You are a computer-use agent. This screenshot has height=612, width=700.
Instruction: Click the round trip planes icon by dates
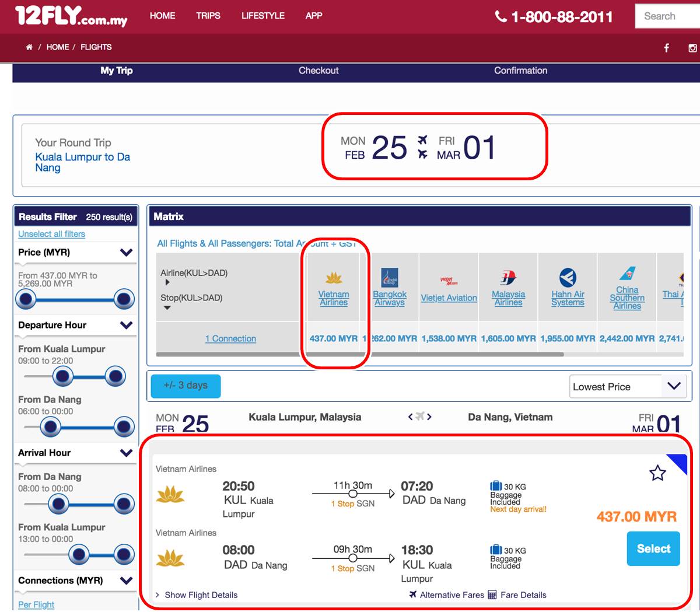pyautogui.click(x=423, y=147)
